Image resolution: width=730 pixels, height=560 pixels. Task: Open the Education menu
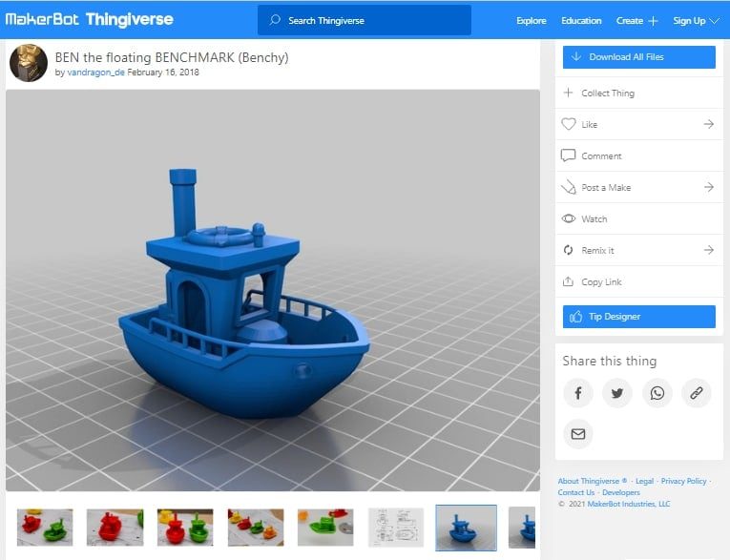581,20
